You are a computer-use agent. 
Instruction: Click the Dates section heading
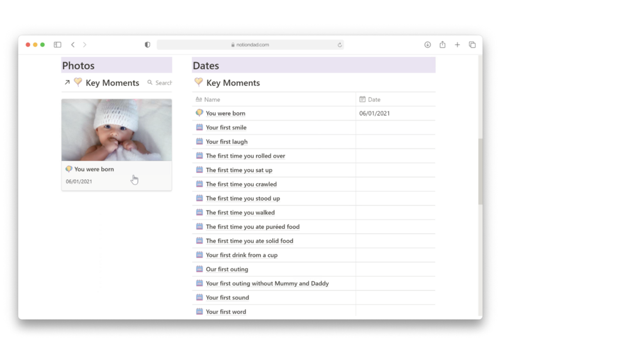(206, 65)
